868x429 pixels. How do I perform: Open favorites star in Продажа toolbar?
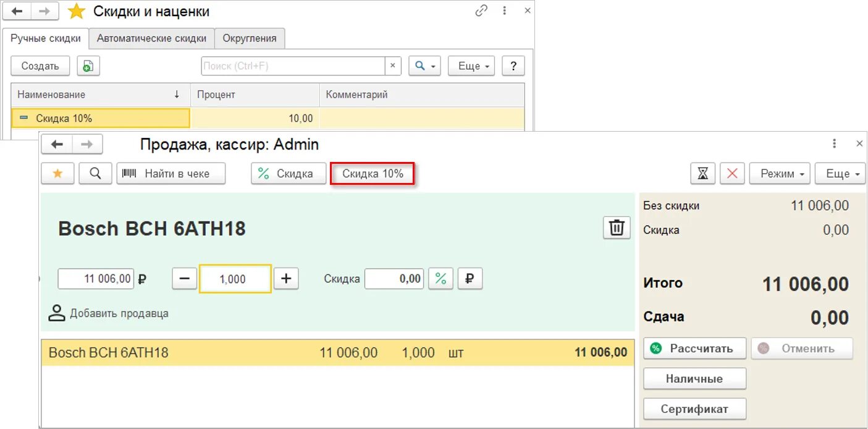click(57, 174)
